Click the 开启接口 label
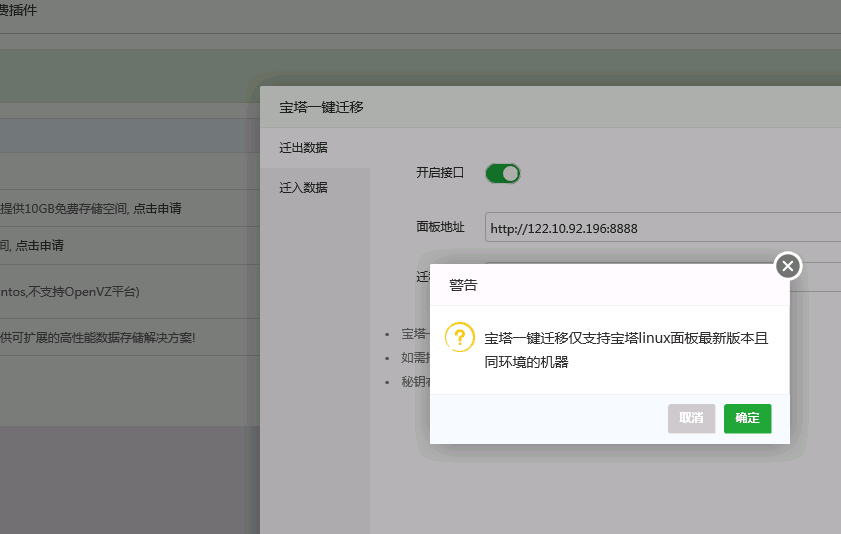The height and width of the screenshot is (534, 841). coord(440,173)
